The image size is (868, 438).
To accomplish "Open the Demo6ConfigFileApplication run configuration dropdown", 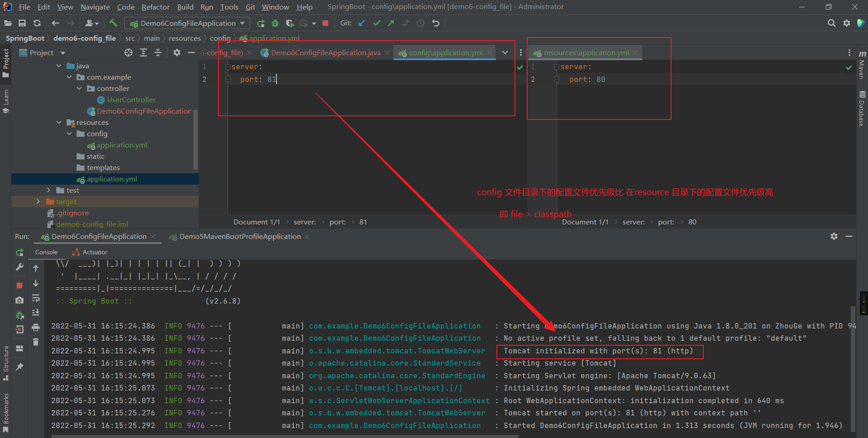I will coord(188,23).
